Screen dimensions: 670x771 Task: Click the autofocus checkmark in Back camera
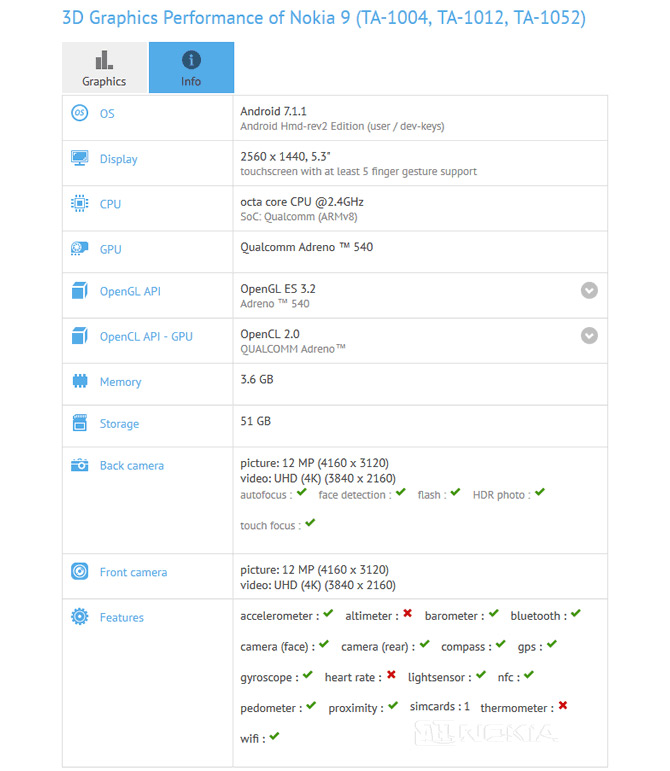point(302,492)
